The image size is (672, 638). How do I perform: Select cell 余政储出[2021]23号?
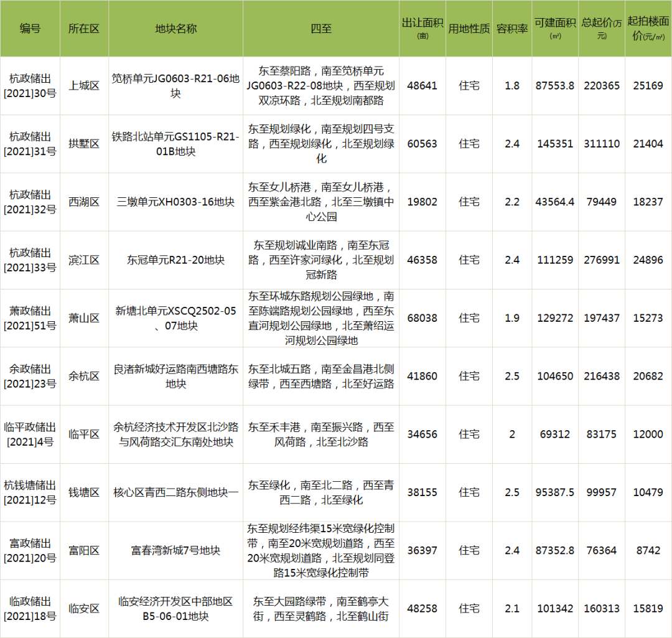coord(30,376)
